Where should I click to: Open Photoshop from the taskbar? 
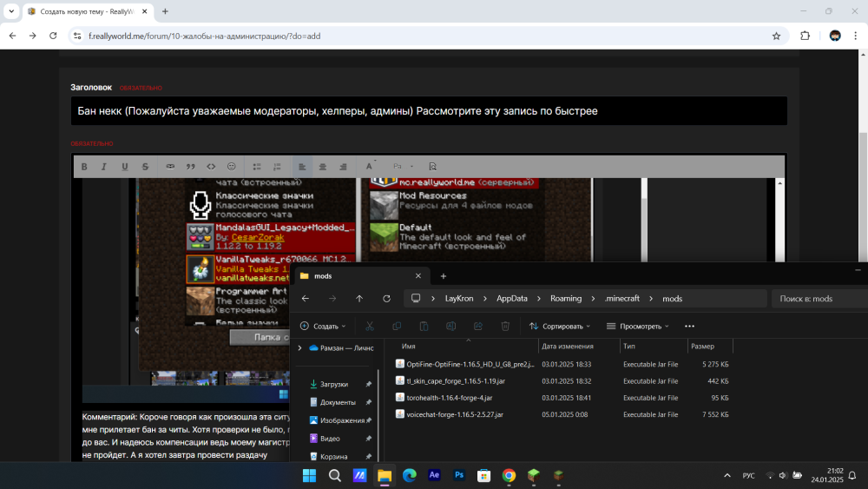coord(459,475)
